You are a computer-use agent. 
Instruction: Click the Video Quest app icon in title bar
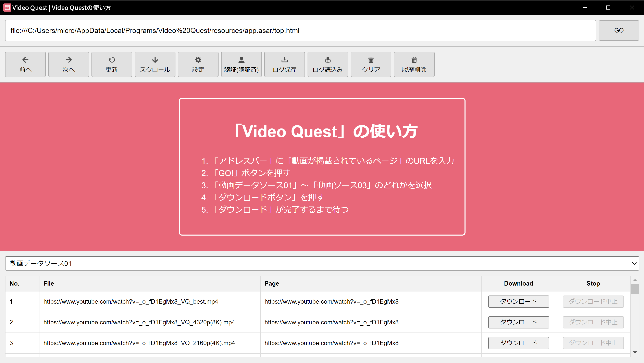point(7,8)
